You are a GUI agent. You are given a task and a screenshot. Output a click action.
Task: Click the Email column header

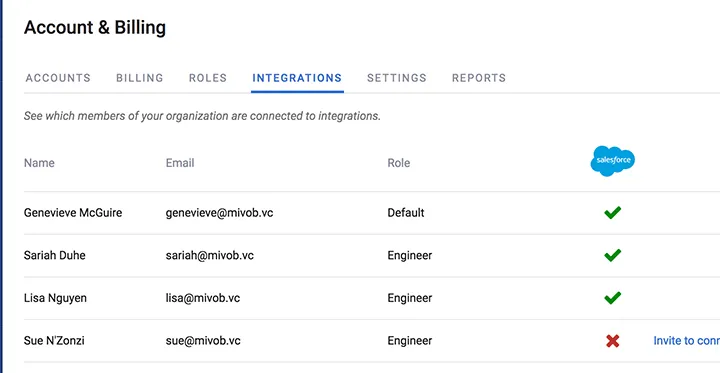click(180, 163)
